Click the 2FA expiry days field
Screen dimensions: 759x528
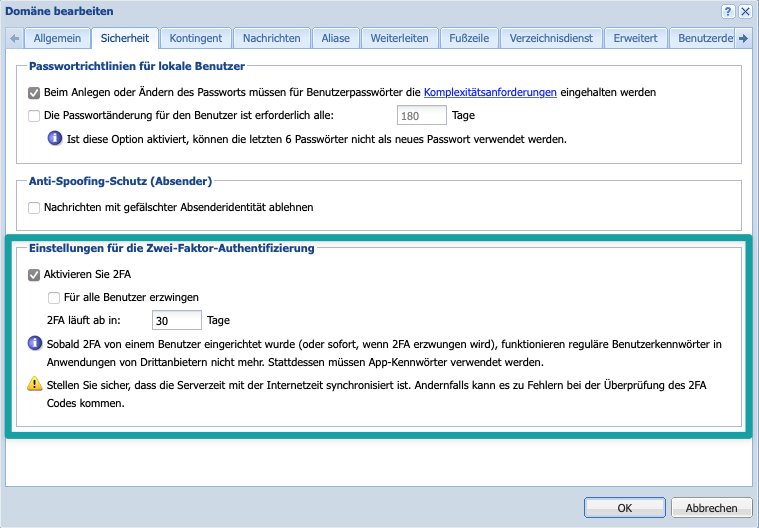(177, 320)
